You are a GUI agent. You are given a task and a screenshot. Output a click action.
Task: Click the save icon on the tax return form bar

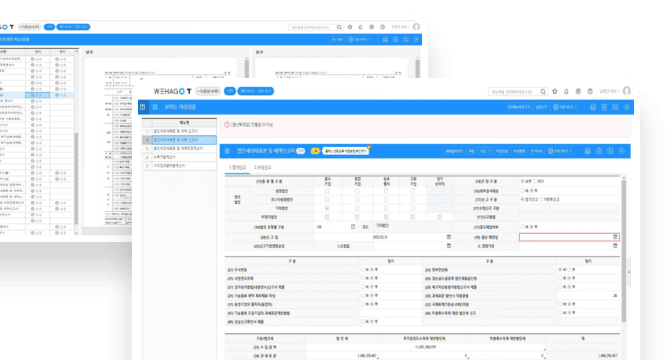pyautogui.click(x=610, y=151)
